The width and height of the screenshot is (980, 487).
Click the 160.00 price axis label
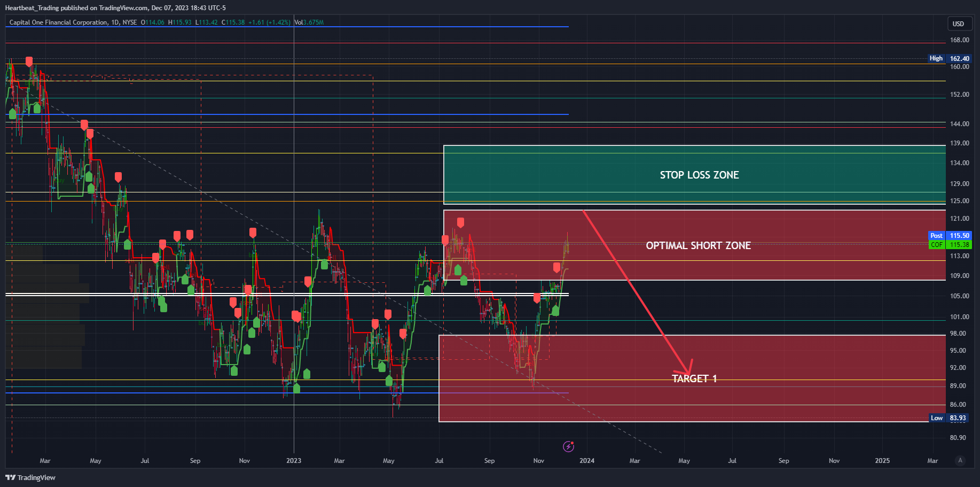959,67
